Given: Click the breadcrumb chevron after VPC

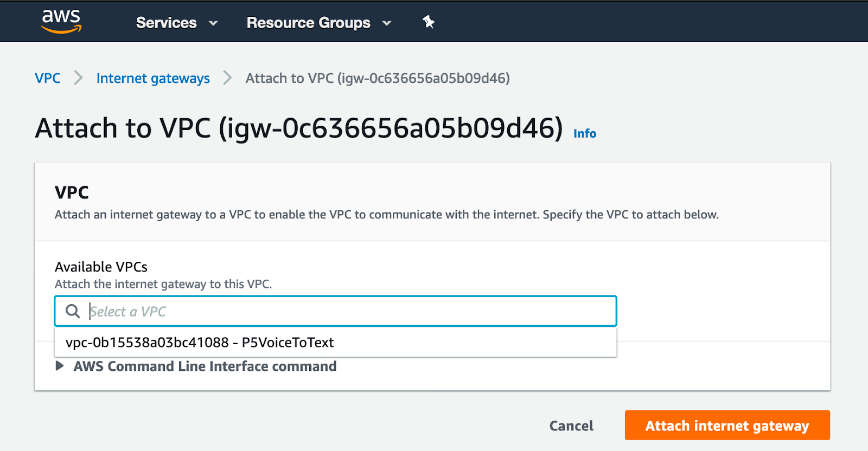Looking at the screenshot, I should coord(79,78).
